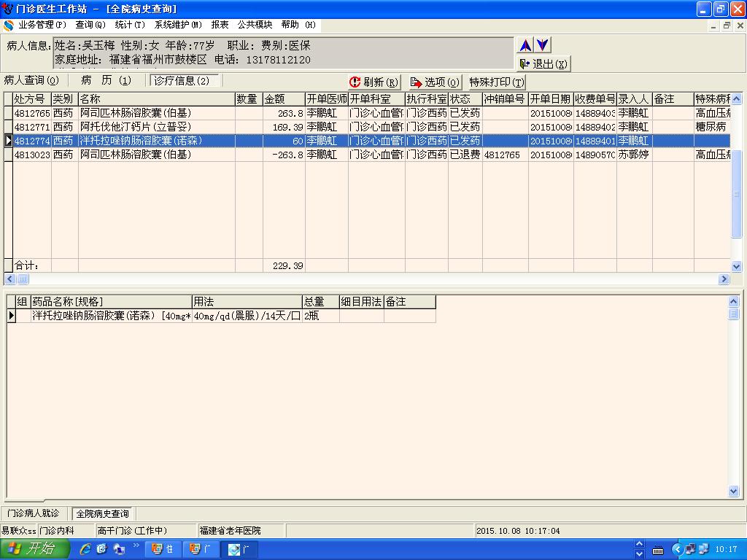Click the 收费单号 column header
The image size is (747, 560).
point(595,99)
